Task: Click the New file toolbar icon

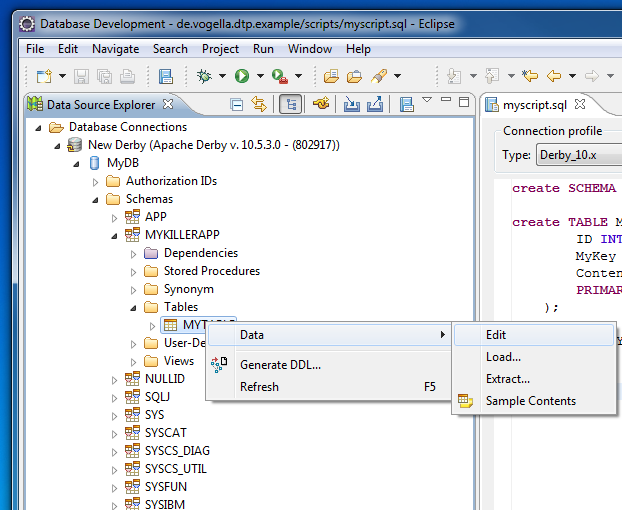Action: click(x=44, y=76)
